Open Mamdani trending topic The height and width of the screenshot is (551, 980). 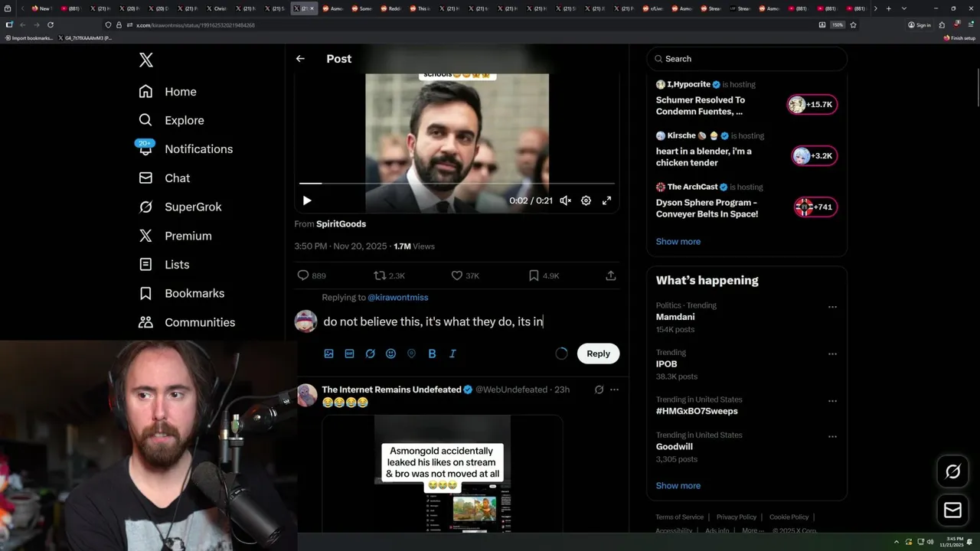pos(675,317)
